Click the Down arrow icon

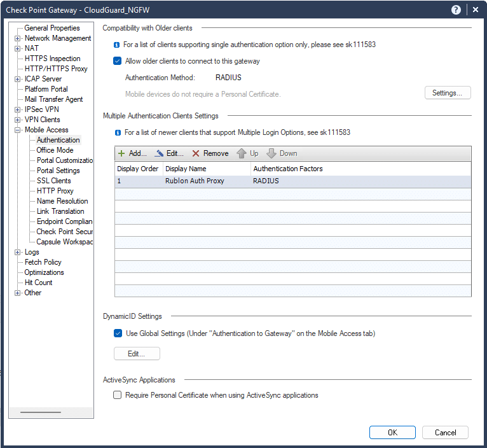[x=271, y=153]
